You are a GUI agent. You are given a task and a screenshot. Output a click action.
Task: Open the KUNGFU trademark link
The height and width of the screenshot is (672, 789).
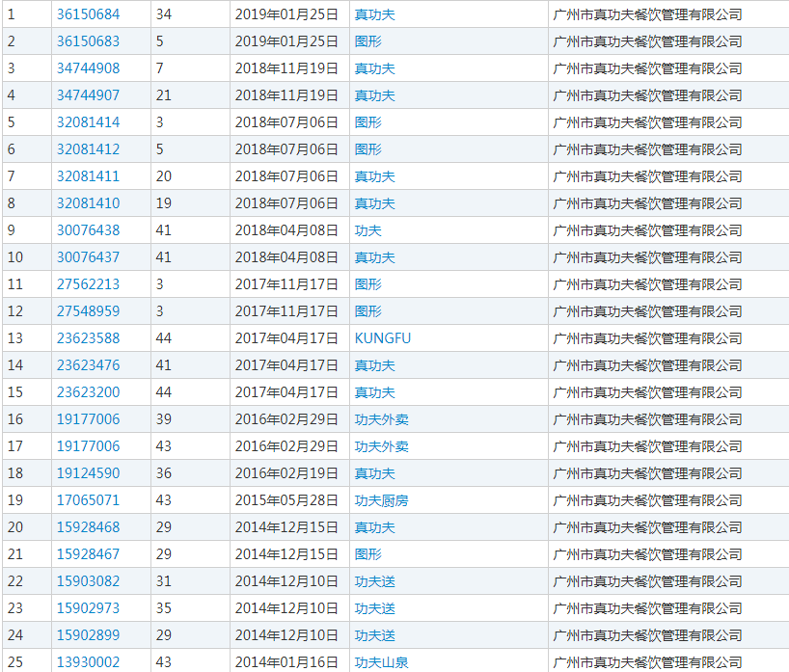point(382,338)
